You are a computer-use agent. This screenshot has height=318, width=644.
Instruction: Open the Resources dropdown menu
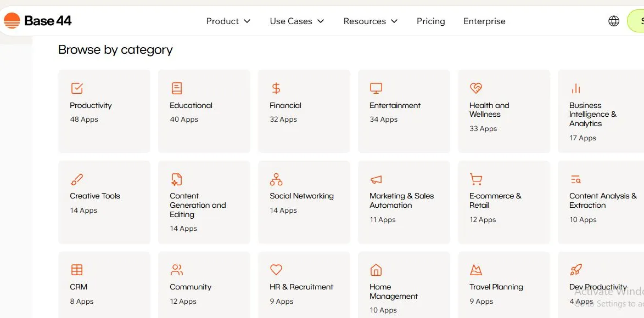pos(371,21)
